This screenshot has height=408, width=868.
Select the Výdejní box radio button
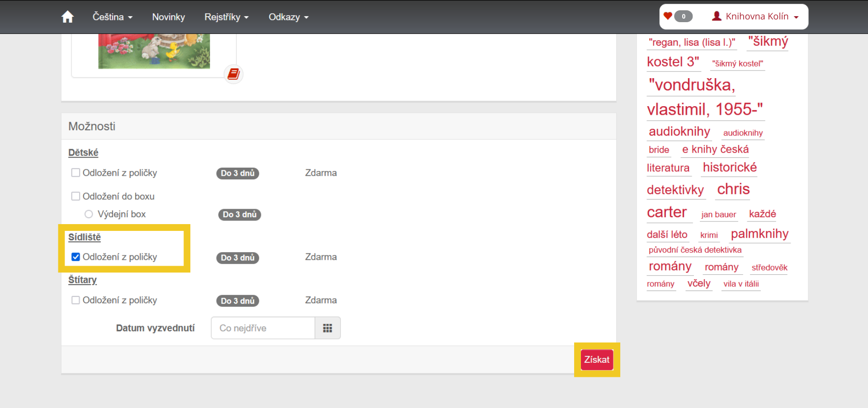click(x=89, y=214)
